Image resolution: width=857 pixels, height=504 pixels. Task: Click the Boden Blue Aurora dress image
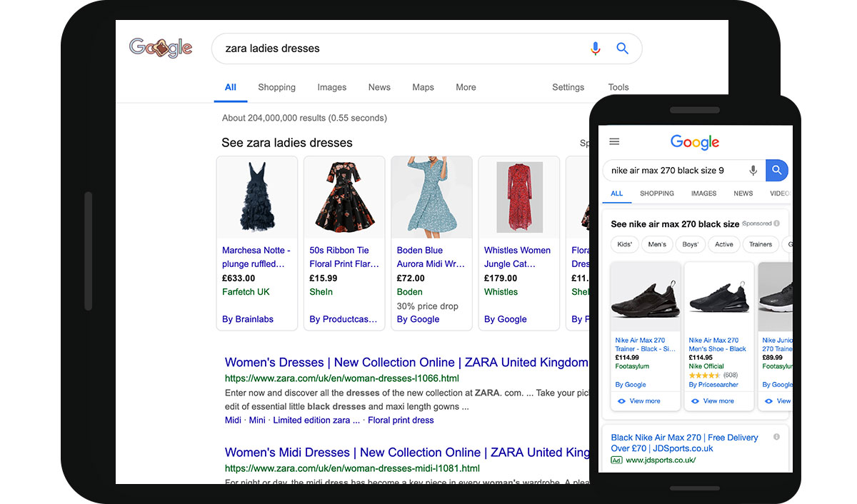point(431,197)
